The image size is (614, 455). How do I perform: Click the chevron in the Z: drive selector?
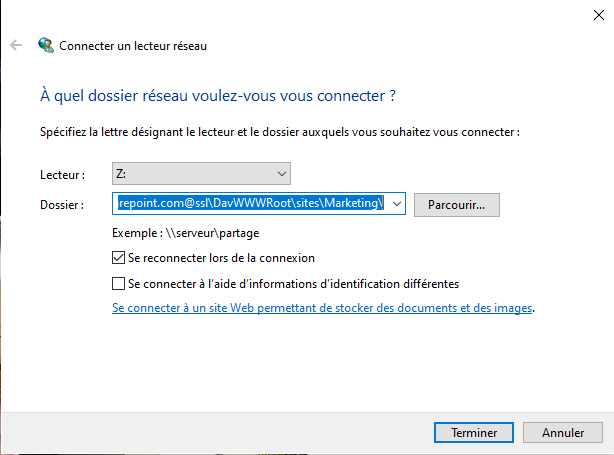coord(282,174)
